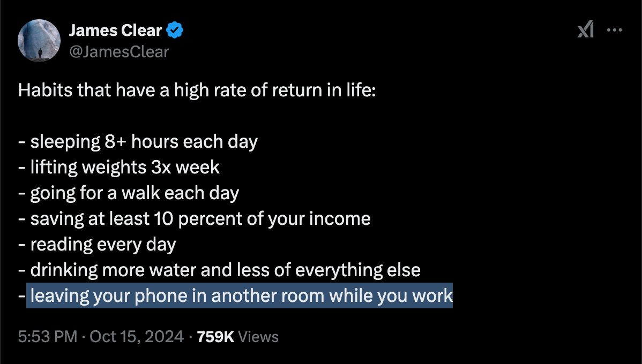The image size is (642, 364).
Task: Open the Grok explain-post icon
Action: [x=586, y=30]
